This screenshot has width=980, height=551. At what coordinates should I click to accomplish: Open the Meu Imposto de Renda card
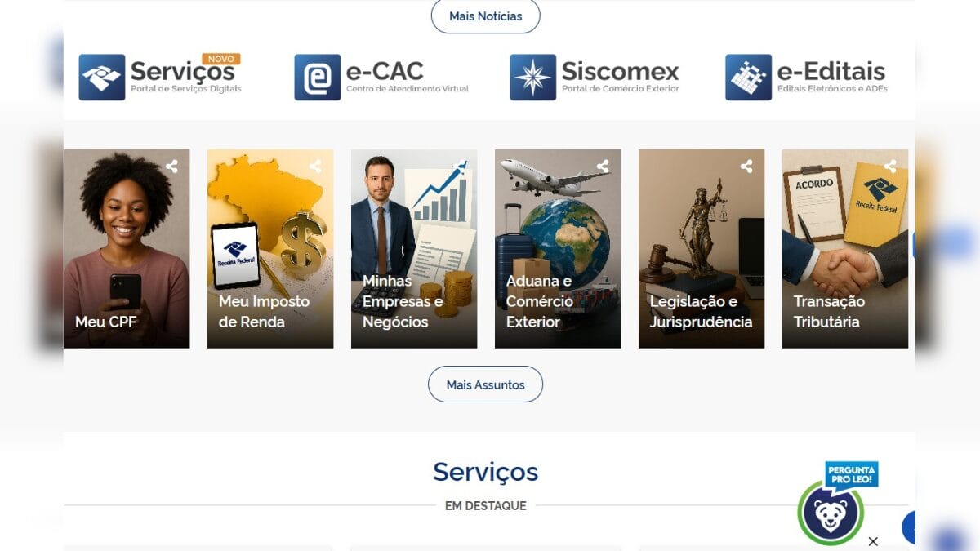point(270,249)
